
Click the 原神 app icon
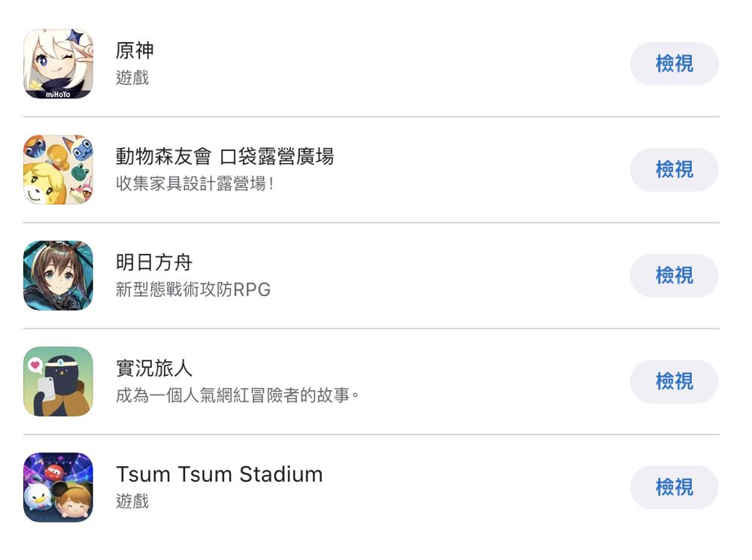[x=58, y=64]
